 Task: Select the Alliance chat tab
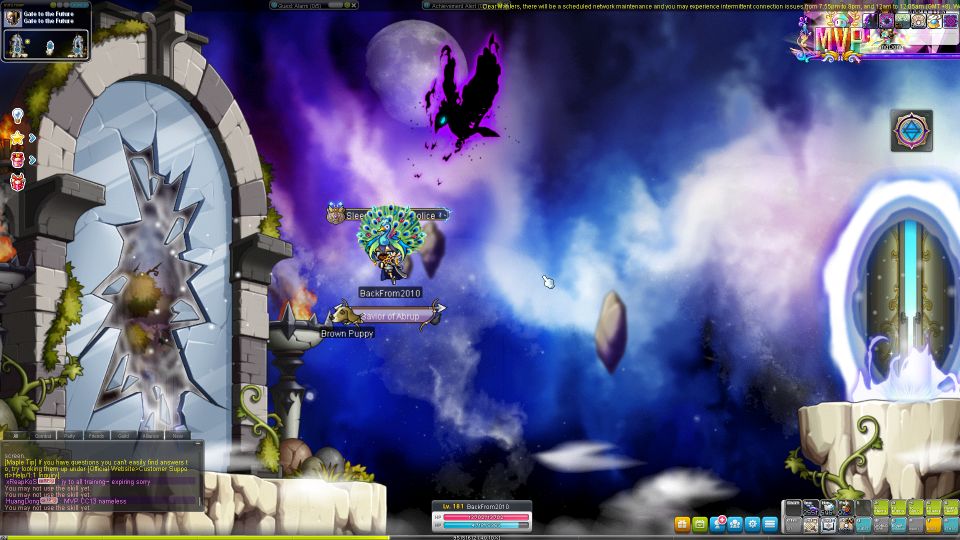[x=151, y=436]
